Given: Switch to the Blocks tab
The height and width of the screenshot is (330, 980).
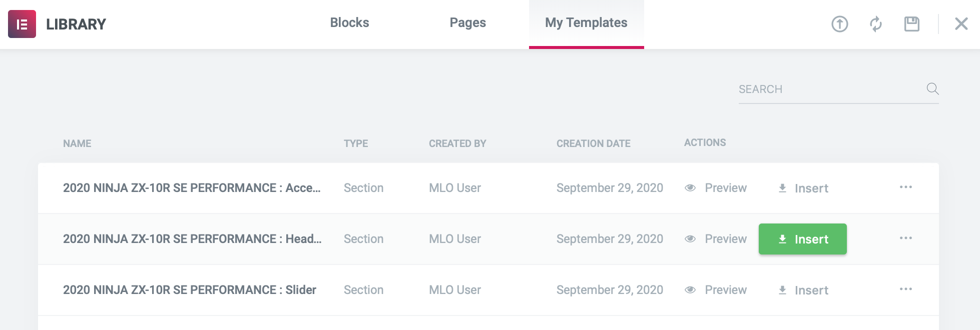Looking at the screenshot, I should (349, 23).
